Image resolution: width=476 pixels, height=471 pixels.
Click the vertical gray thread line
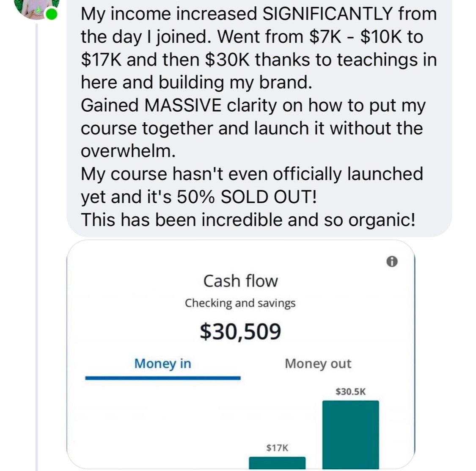pos(36,254)
